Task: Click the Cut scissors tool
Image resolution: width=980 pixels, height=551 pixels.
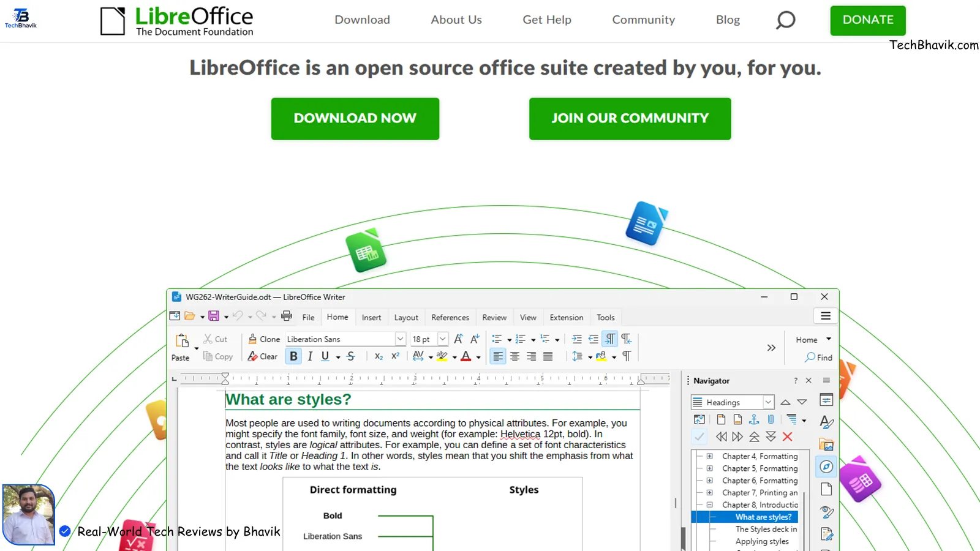Action: pyautogui.click(x=215, y=339)
